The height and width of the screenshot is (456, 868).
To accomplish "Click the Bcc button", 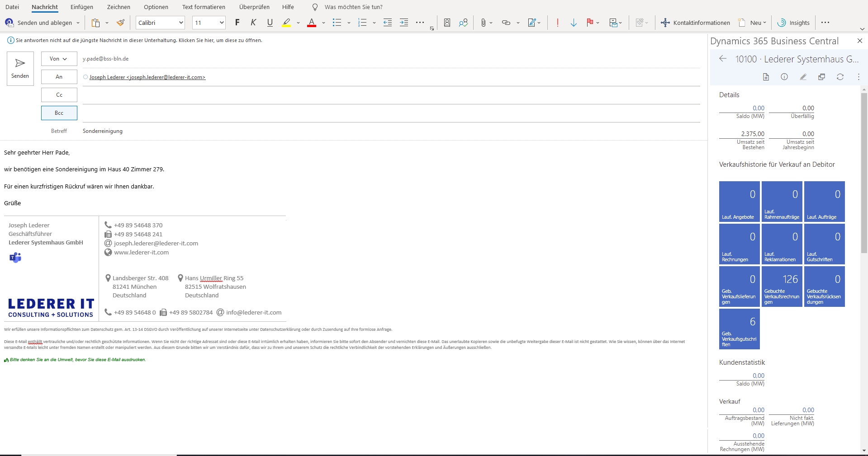I will pos(59,113).
